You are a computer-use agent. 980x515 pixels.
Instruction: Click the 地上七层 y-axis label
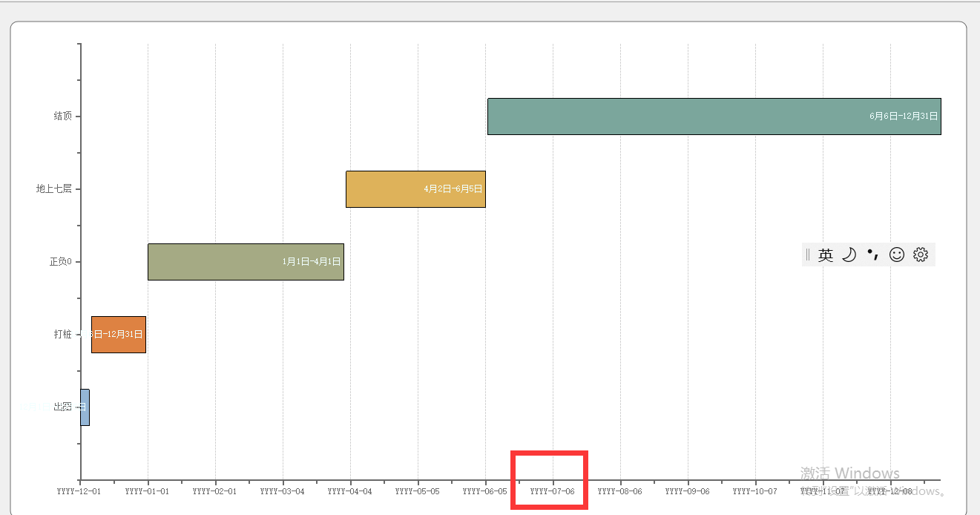click(54, 189)
